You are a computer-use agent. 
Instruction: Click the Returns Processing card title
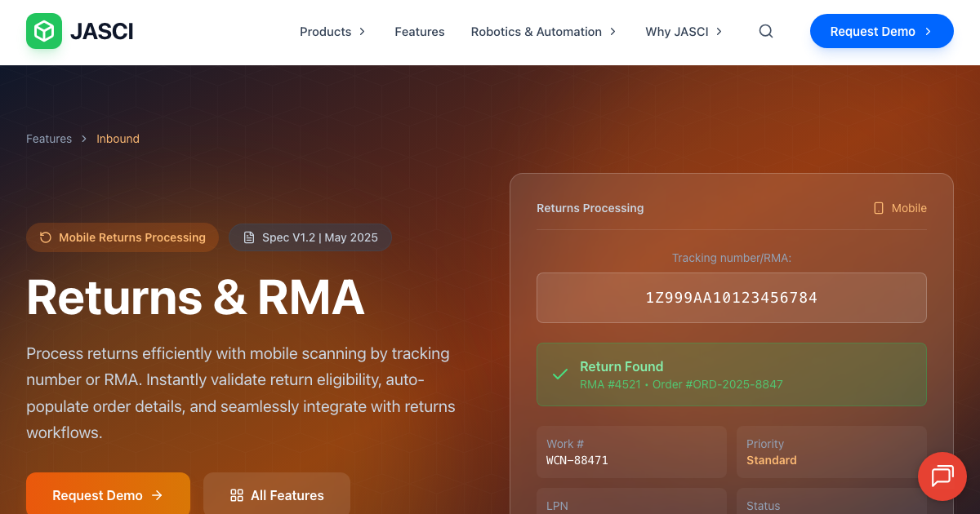tap(590, 208)
